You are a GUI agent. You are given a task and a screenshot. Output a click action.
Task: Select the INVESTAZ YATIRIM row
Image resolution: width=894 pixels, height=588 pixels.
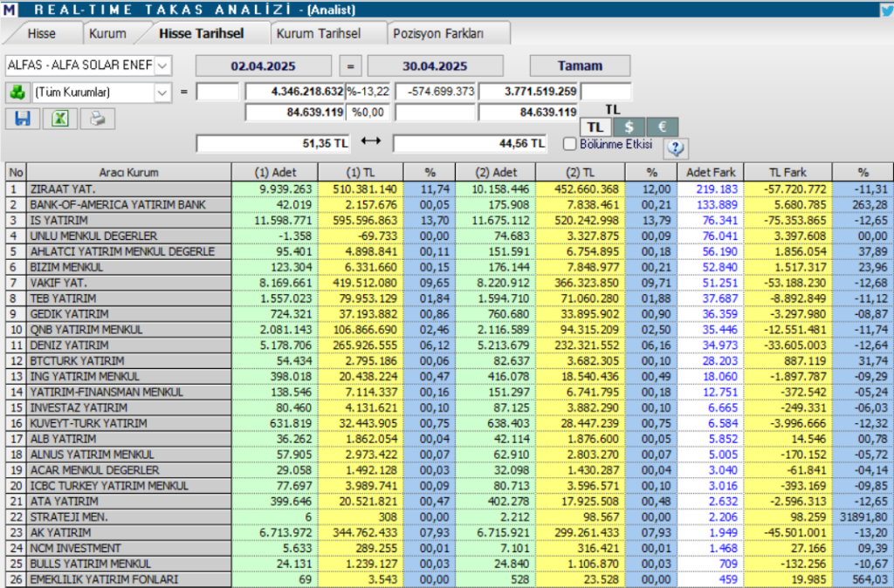(450, 407)
